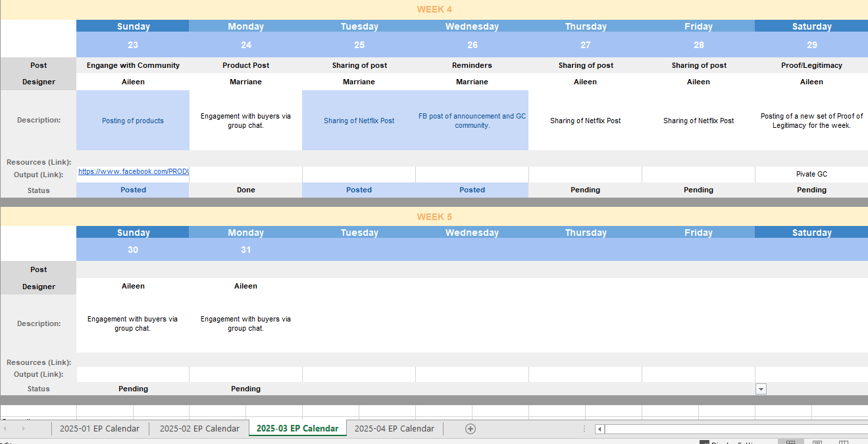Viewport: 868px width, 444px height.
Task: Open the 2025-01 EP Calendar sheet tab
Action: coord(99,429)
